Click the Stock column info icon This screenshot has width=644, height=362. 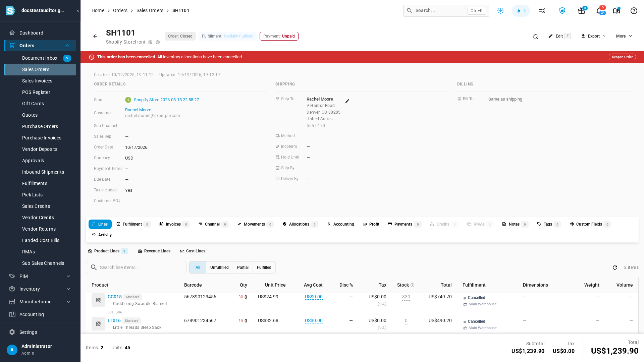(413, 285)
